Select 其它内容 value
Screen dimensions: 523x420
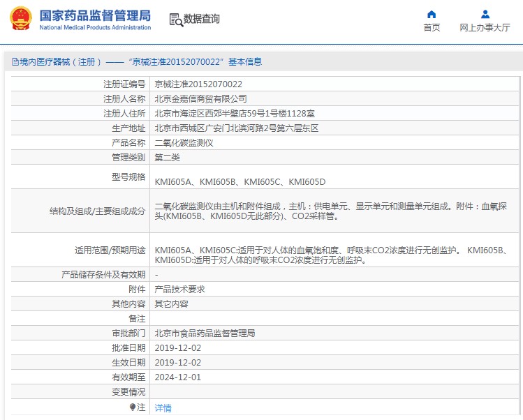tap(171, 304)
